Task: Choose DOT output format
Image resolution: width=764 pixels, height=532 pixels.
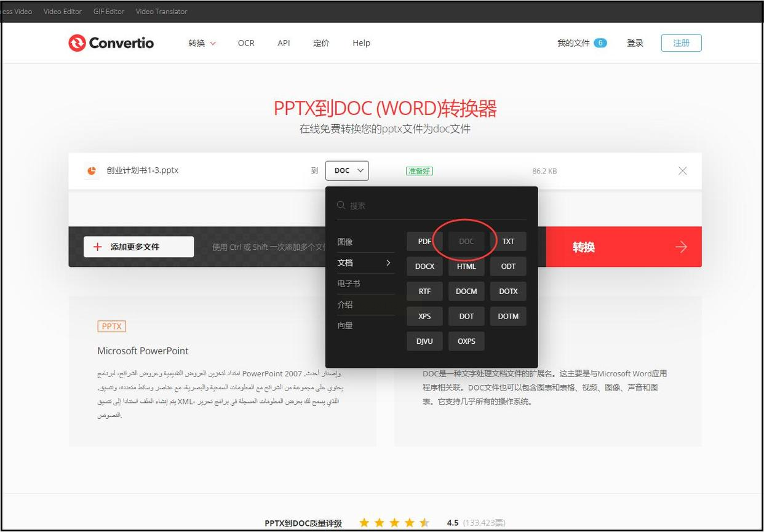Action: click(x=466, y=316)
